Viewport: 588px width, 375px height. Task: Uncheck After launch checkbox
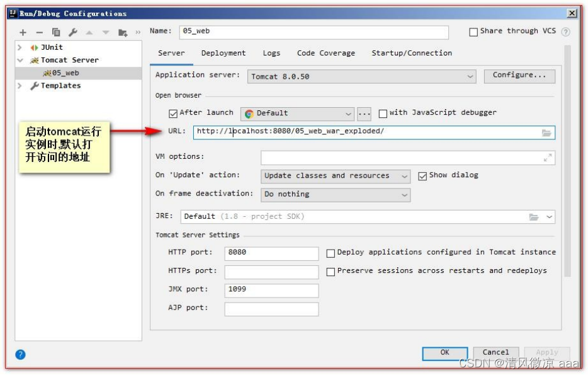coord(173,113)
